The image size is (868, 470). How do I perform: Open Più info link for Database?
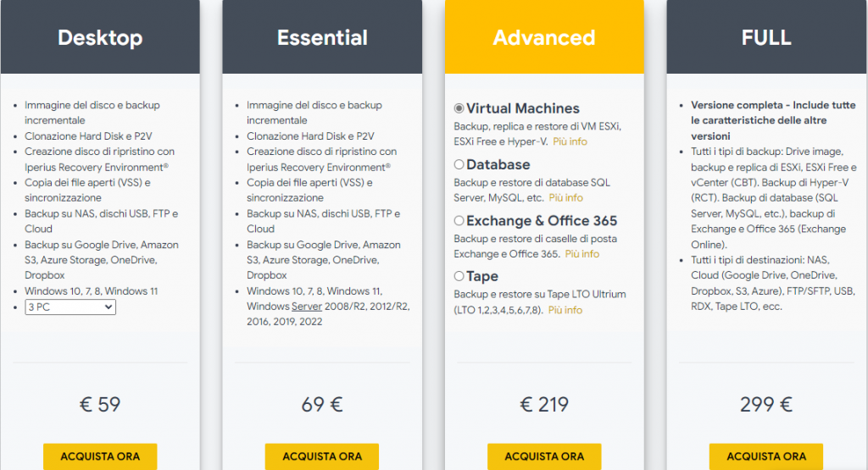pyautogui.click(x=565, y=198)
